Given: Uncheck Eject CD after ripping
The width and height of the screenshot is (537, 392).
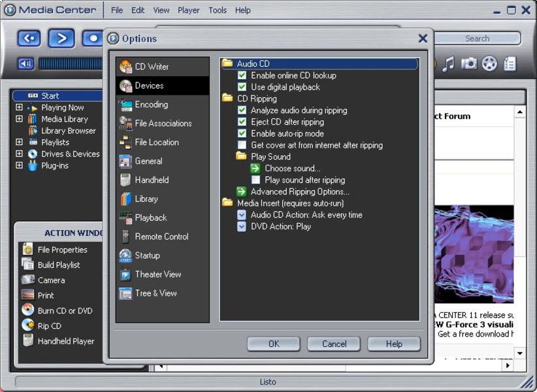Looking at the screenshot, I should click(242, 122).
